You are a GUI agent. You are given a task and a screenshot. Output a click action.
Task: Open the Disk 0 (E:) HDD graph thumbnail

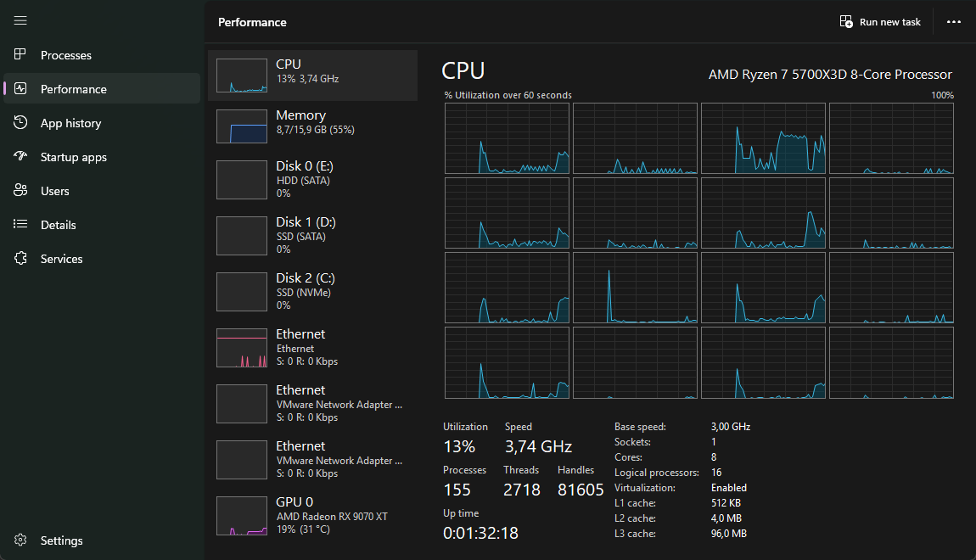point(242,180)
